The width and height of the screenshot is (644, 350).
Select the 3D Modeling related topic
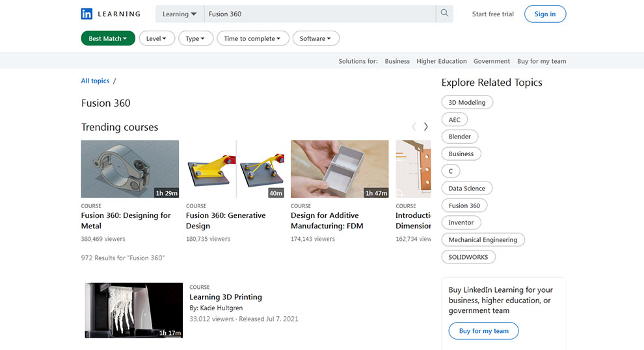coord(467,102)
